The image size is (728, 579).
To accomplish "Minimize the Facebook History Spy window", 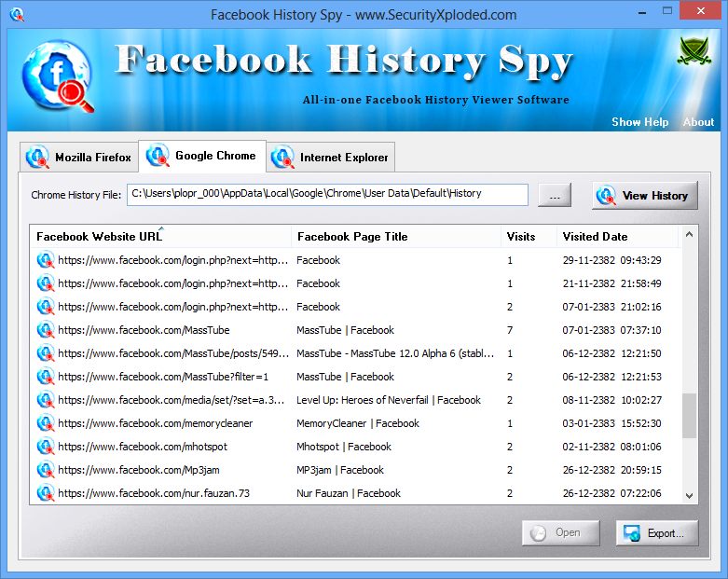I will 642,12.
